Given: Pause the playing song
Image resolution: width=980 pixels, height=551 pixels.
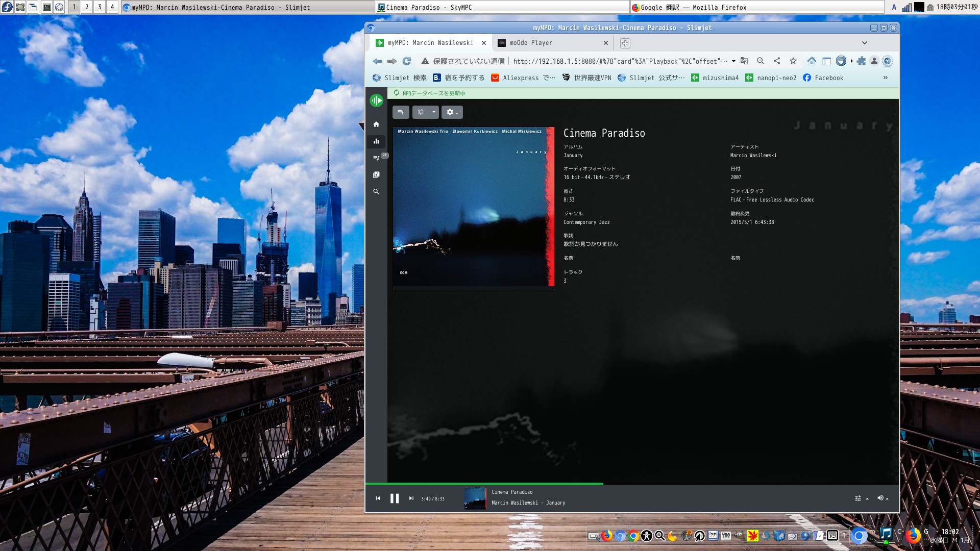Looking at the screenshot, I should tap(395, 498).
